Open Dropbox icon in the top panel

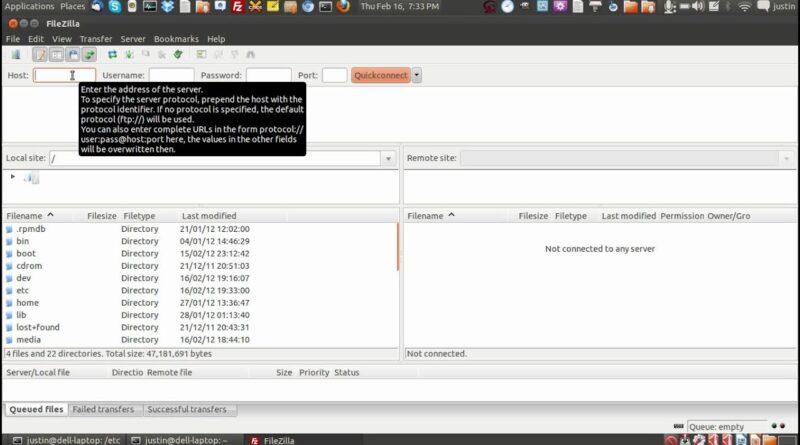tap(167, 7)
